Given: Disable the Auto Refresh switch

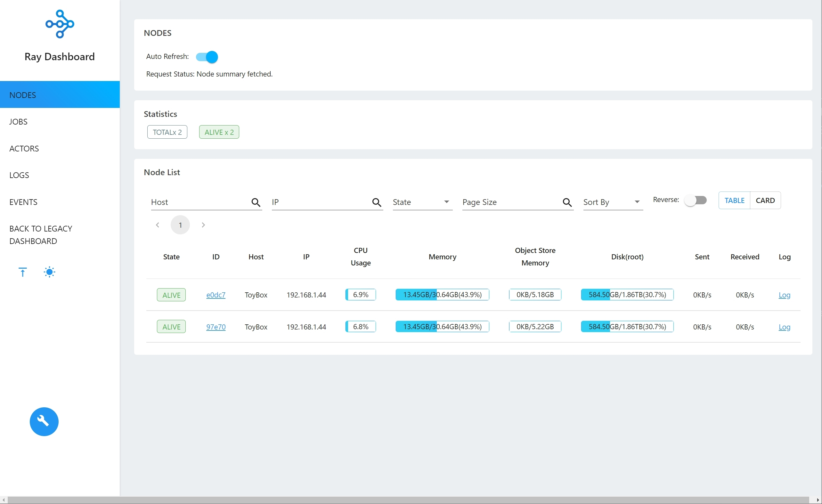Looking at the screenshot, I should (x=207, y=57).
